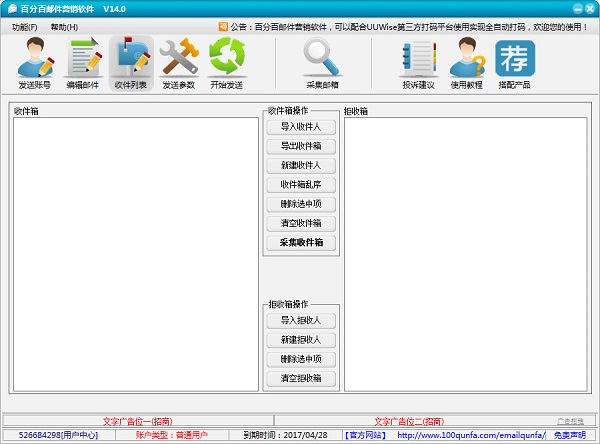Open the 帮助(H) menu

point(64,27)
